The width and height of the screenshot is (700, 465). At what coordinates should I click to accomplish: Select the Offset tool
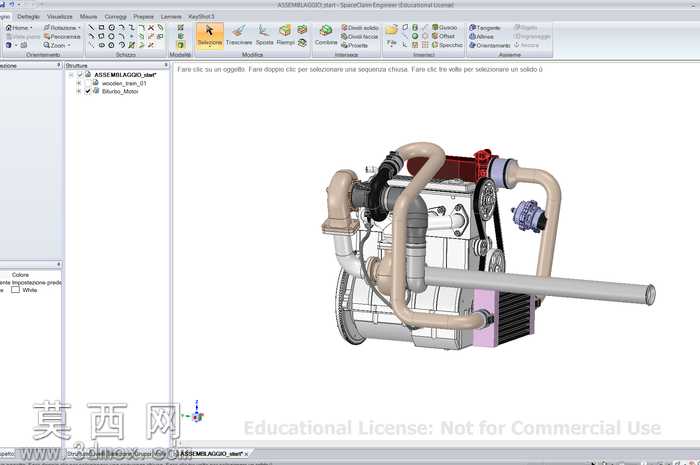[x=443, y=36]
